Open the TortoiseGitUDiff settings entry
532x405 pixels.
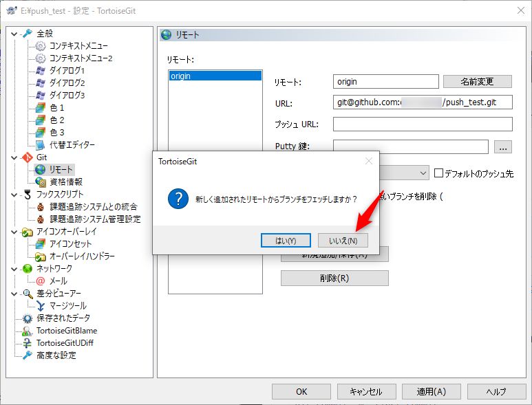[x=65, y=343]
